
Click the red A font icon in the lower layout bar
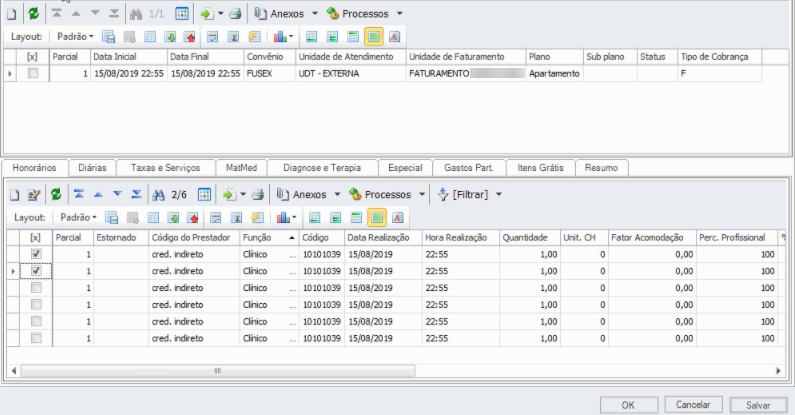coord(398,217)
